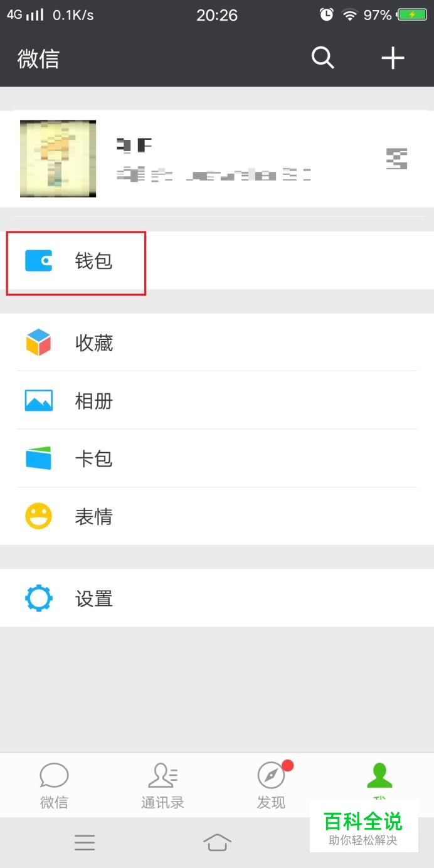Open the QR code icon in profile row
This screenshot has height=868, width=434.
tap(396, 159)
